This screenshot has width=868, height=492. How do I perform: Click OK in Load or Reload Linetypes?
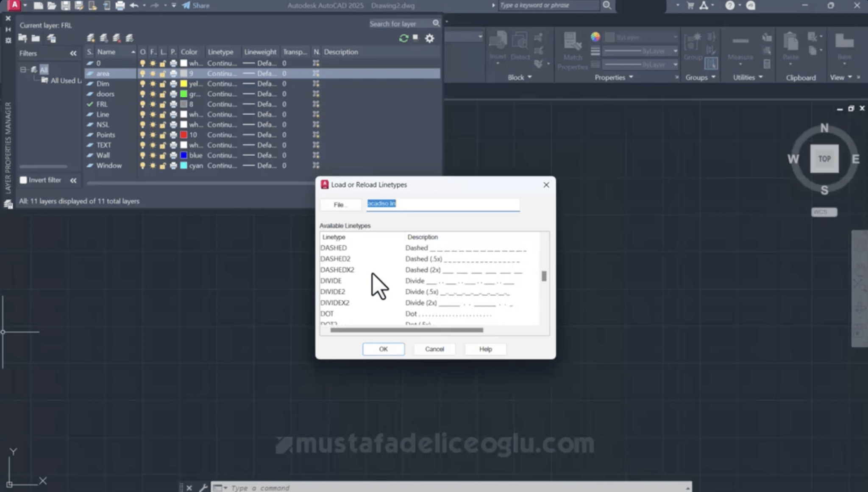coord(384,349)
